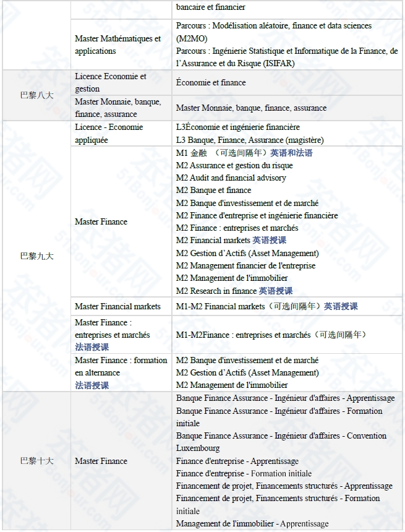405x532 pixels.
Task: Click the 巴黎十大 university cell
Action: 36,461
